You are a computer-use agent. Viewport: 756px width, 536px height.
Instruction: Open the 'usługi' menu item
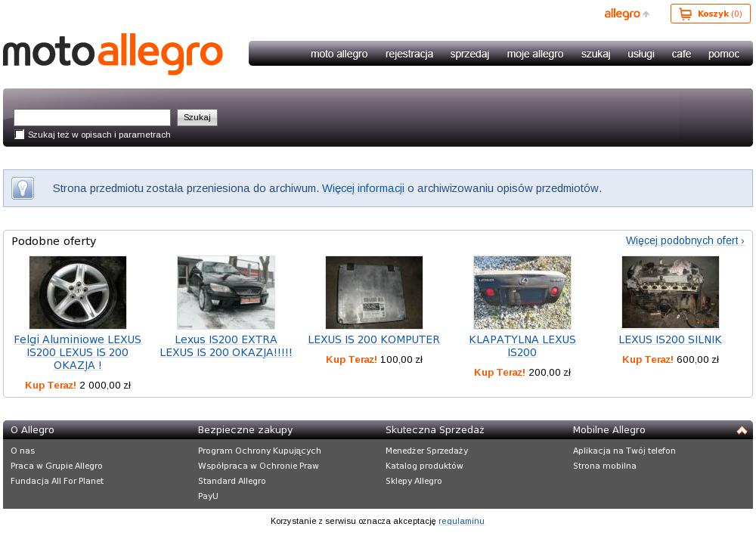pos(641,54)
